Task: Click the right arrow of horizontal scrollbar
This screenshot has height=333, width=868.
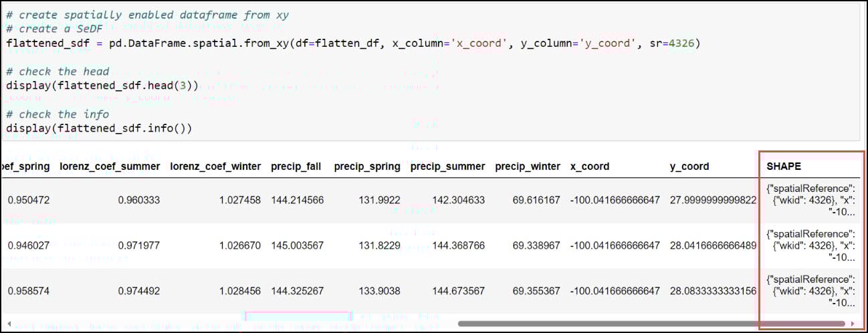Action: 853,324
